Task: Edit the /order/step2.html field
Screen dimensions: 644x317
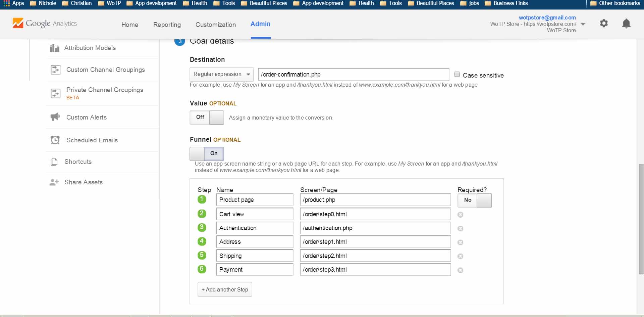Action: pyautogui.click(x=375, y=256)
